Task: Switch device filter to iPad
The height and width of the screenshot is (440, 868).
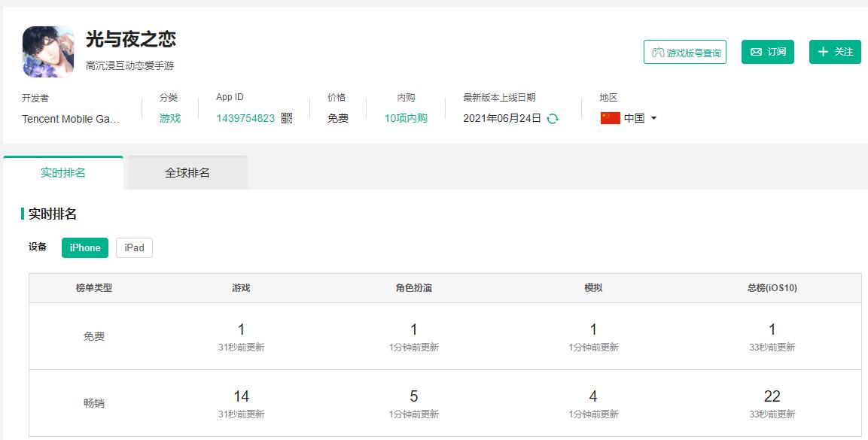Action: coord(134,247)
